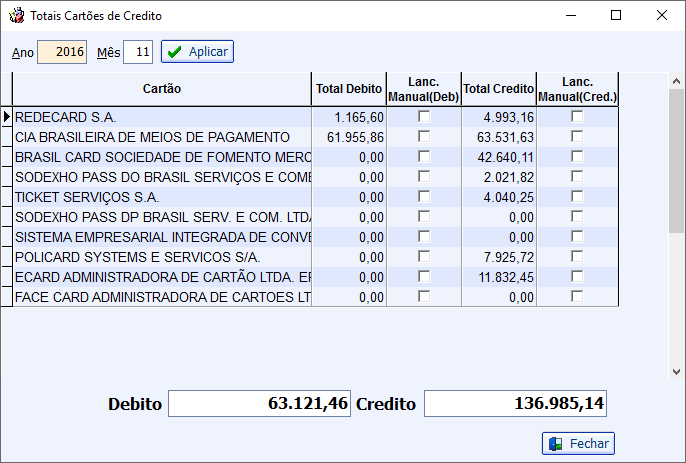Viewport: 686px width, 463px height.
Task: Click the 4.040,25 credit cell
Action: (499, 197)
